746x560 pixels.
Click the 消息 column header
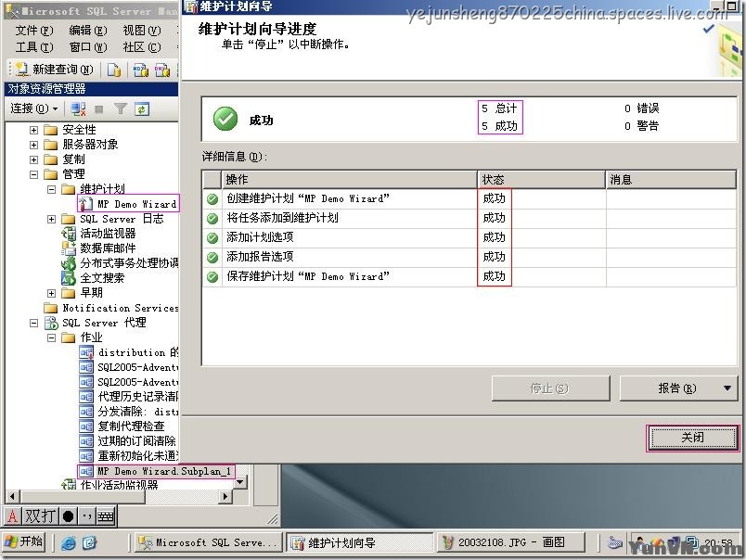[671, 179]
